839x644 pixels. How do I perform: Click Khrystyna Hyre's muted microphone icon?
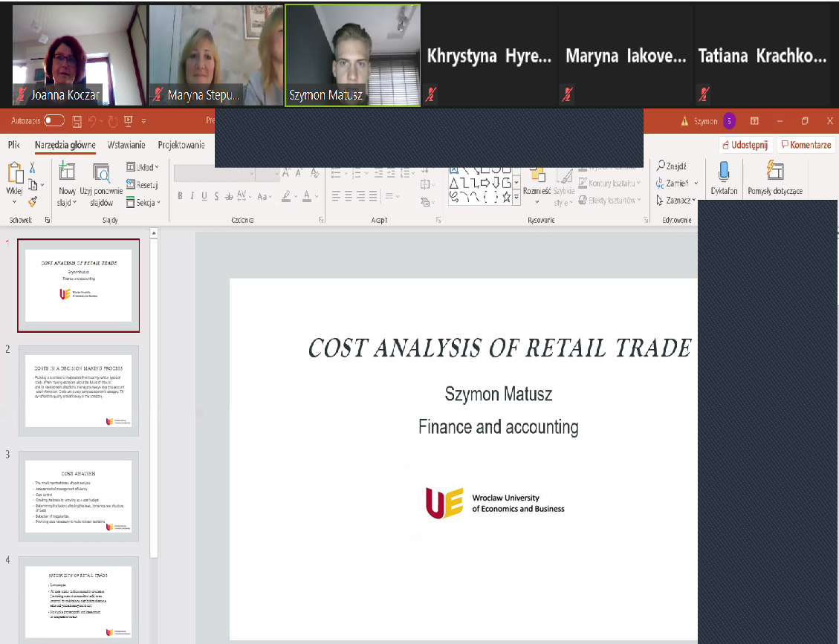coord(431,94)
